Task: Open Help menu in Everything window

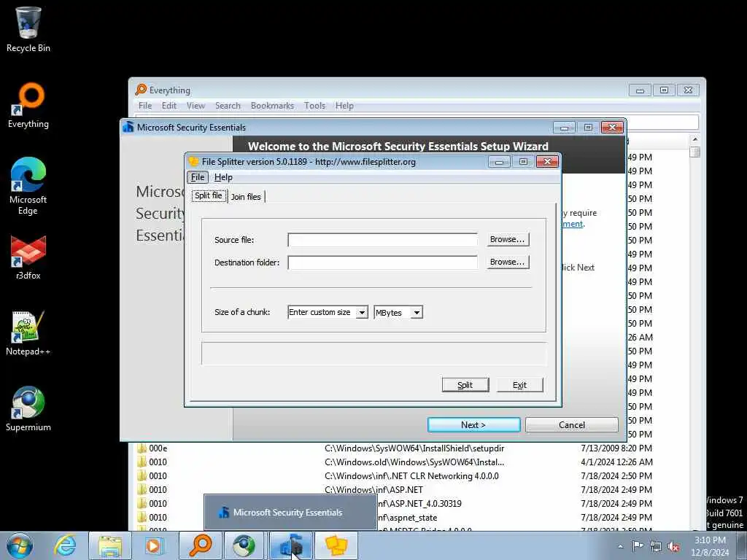Action: 344,106
